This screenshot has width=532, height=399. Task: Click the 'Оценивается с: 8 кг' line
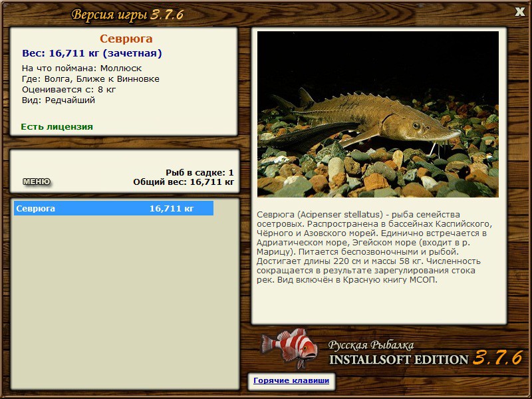coord(69,90)
